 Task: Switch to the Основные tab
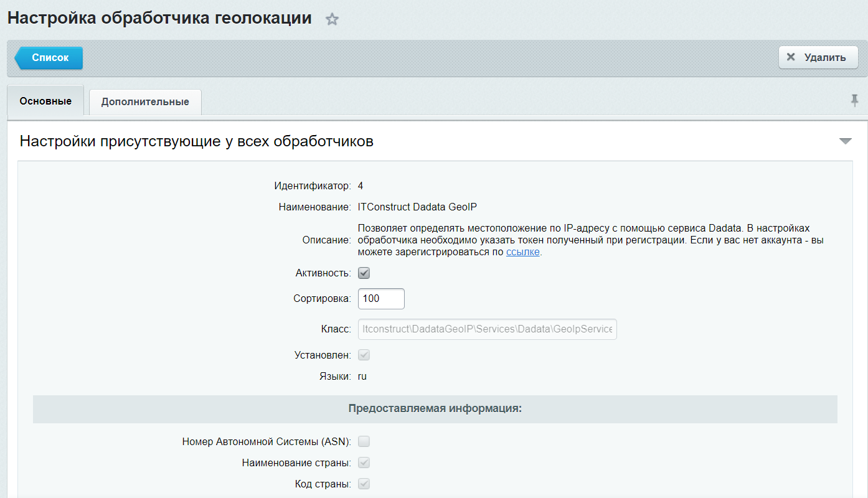tap(45, 101)
